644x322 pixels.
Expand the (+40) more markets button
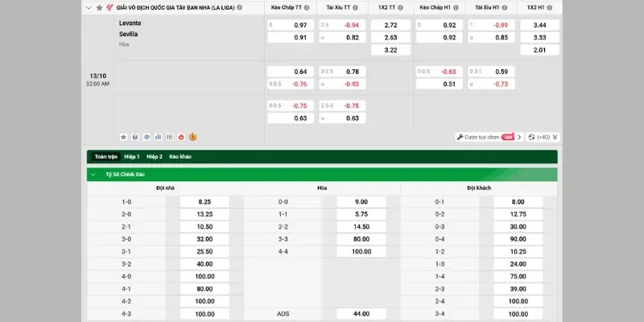pos(543,137)
